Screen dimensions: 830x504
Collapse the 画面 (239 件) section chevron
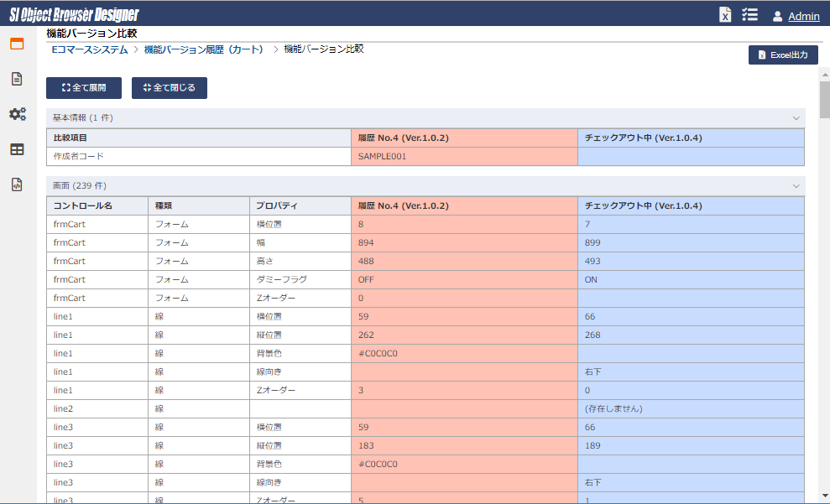796,185
